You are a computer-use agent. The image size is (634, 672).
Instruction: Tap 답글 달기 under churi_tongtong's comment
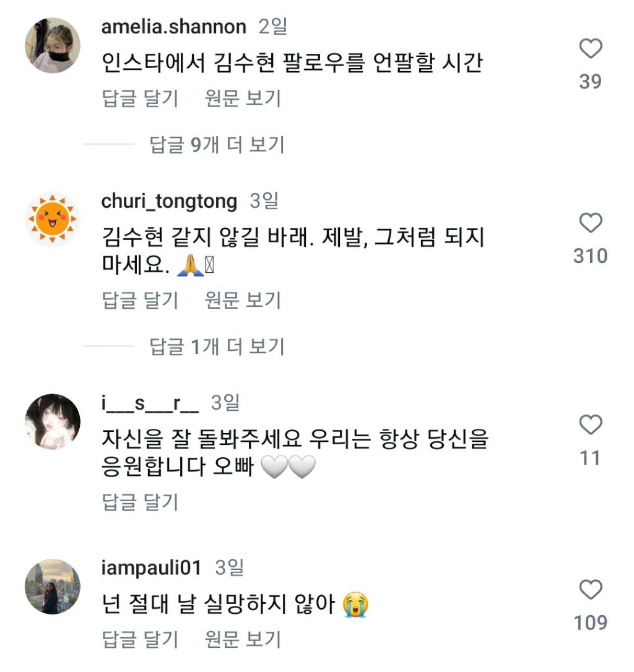(x=140, y=301)
